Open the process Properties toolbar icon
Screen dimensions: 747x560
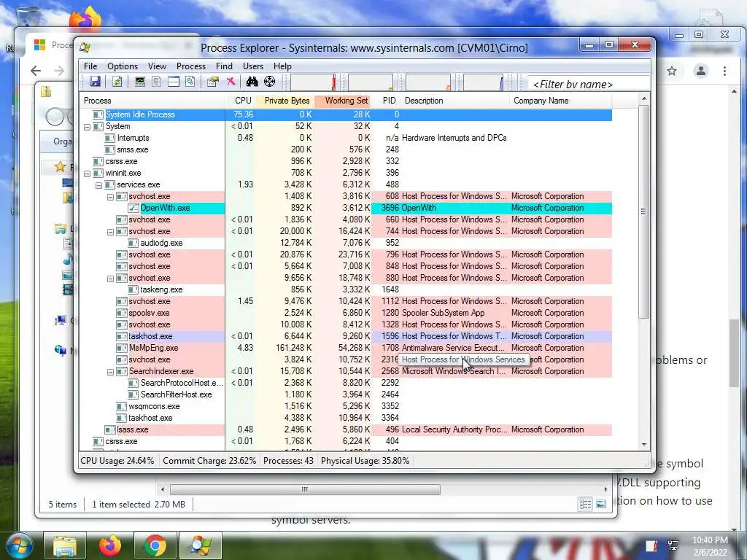click(x=212, y=82)
